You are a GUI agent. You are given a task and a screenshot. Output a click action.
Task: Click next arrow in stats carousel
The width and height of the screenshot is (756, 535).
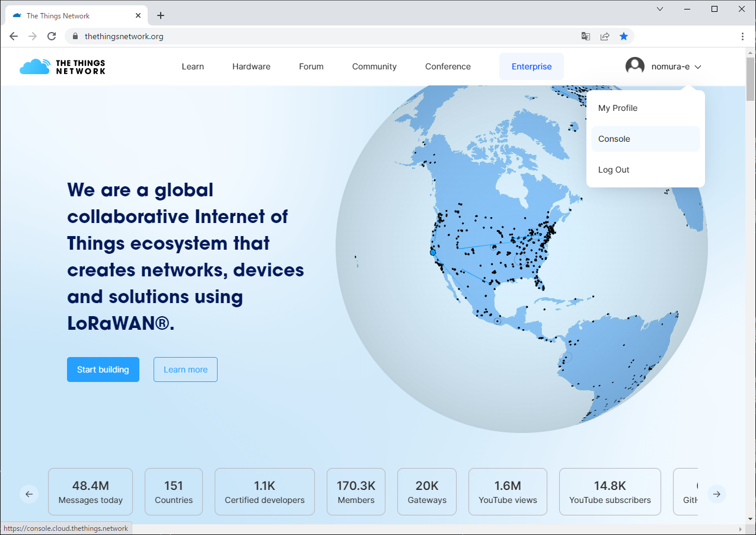[x=717, y=493]
